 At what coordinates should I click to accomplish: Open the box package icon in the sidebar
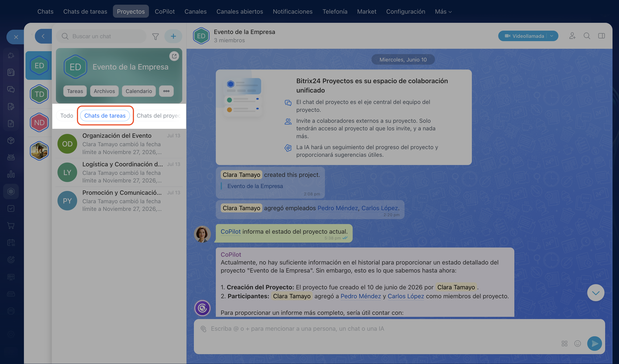[x=11, y=140]
